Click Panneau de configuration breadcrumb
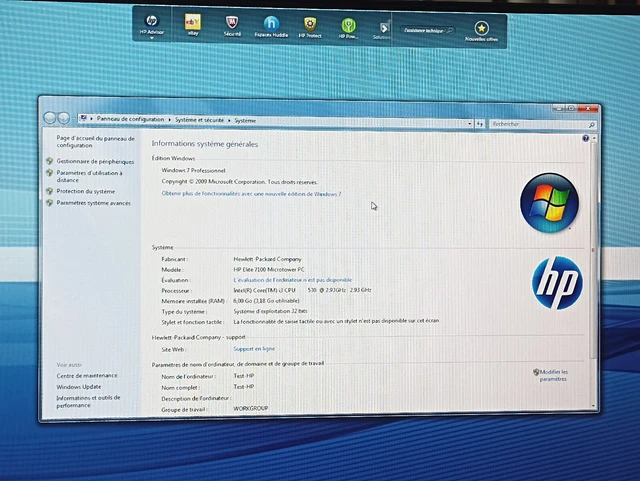 click(130, 119)
